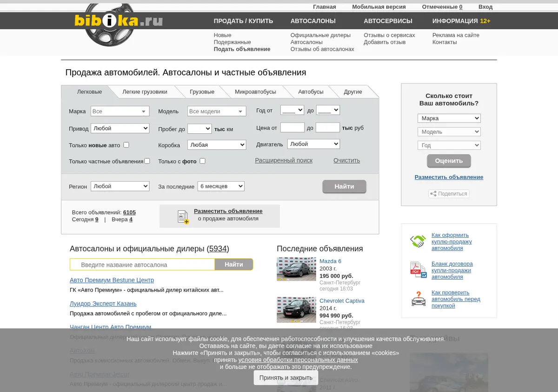Check the only with photo option
Screen dimensions: 558x392
202,161
